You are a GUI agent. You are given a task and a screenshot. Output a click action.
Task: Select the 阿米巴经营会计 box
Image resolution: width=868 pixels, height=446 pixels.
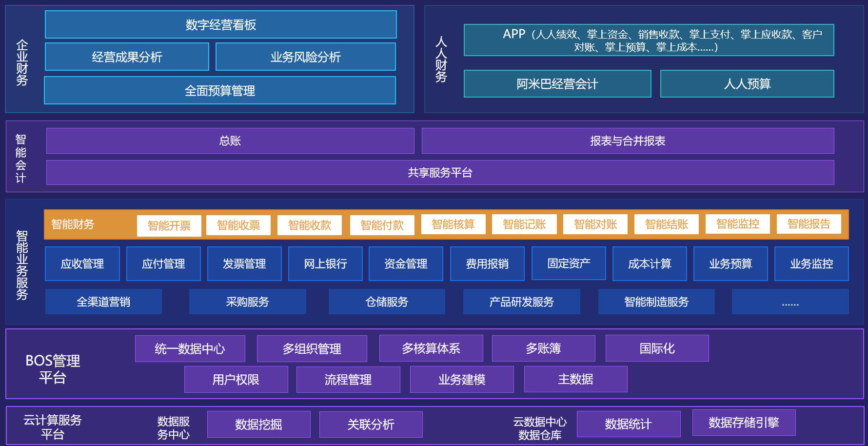click(x=557, y=84)
